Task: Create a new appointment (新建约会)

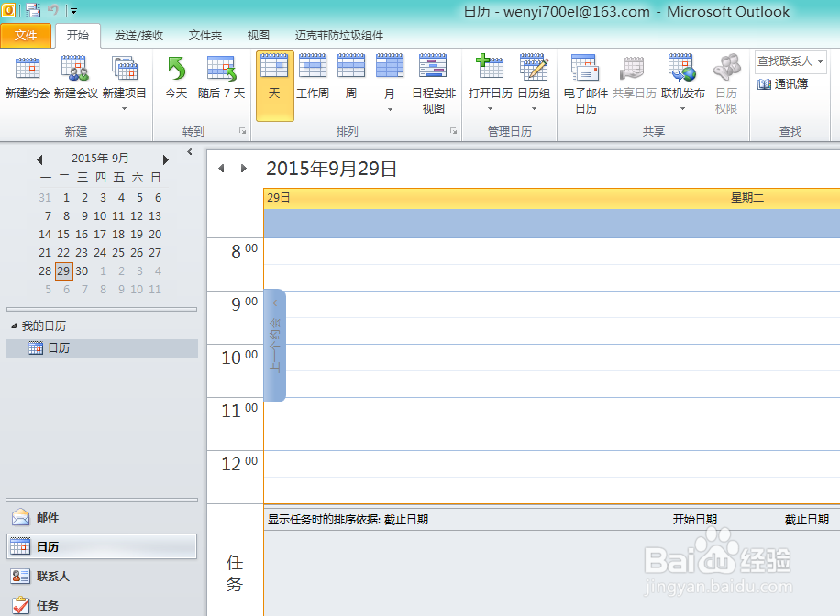Action: 28,79
